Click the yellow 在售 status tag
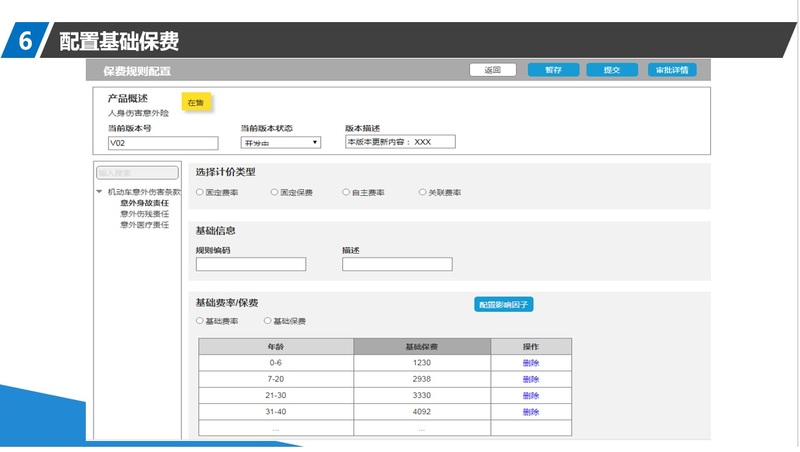 (x=195, y=103)
